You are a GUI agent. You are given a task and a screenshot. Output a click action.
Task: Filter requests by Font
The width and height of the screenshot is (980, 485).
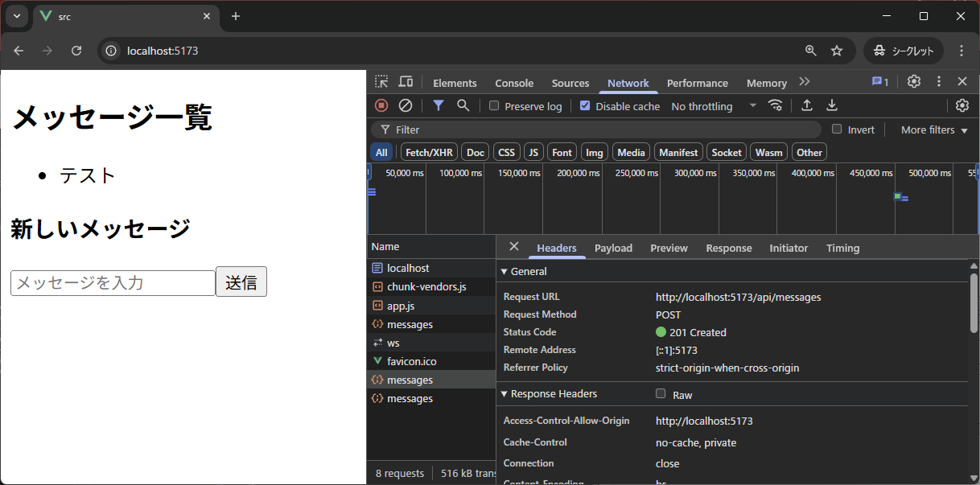click(562, 152)
